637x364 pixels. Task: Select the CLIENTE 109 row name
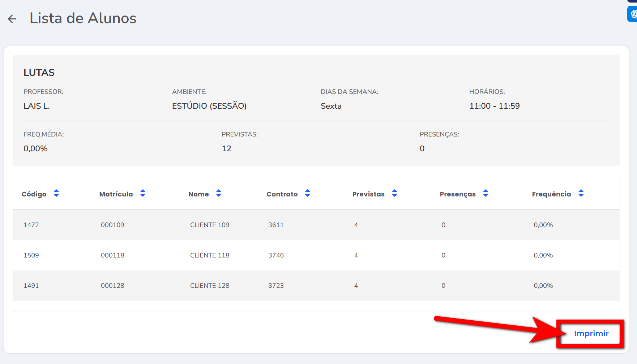coord(210,225)
